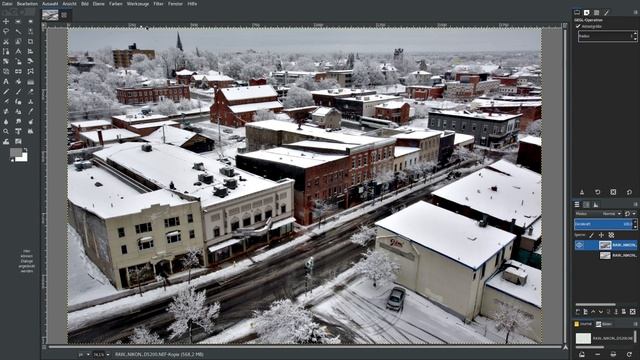
Task: Select the Zoom magnifier tool
Action: point(6,131)
